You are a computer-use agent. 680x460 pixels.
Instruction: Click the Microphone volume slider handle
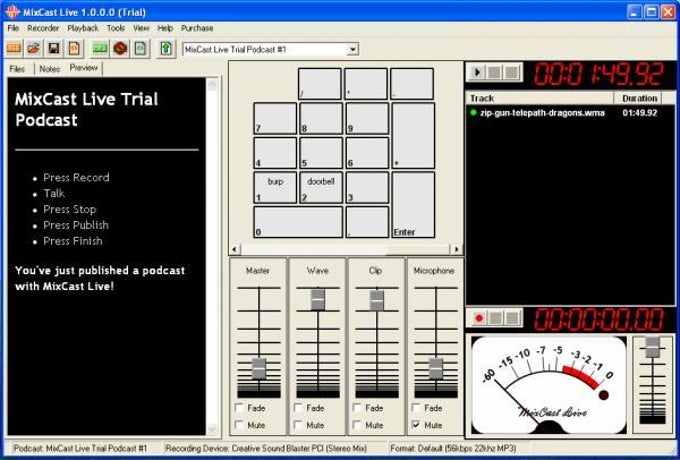coord(436,369)
